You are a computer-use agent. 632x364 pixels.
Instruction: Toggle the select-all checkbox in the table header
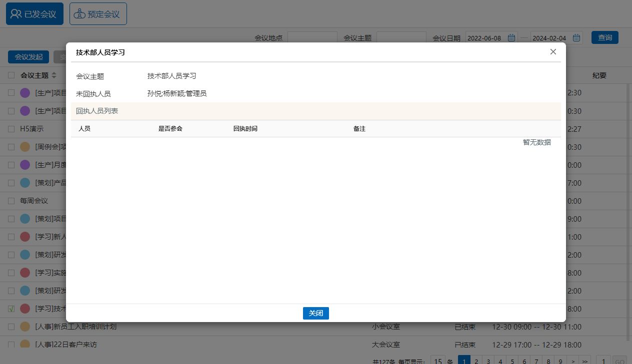pyautogui.click(x=11, y=75)
